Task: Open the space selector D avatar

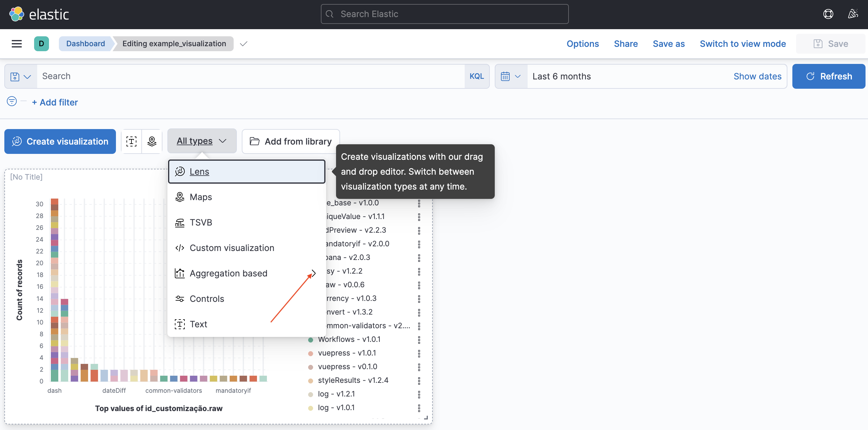Action: point(42,43)
